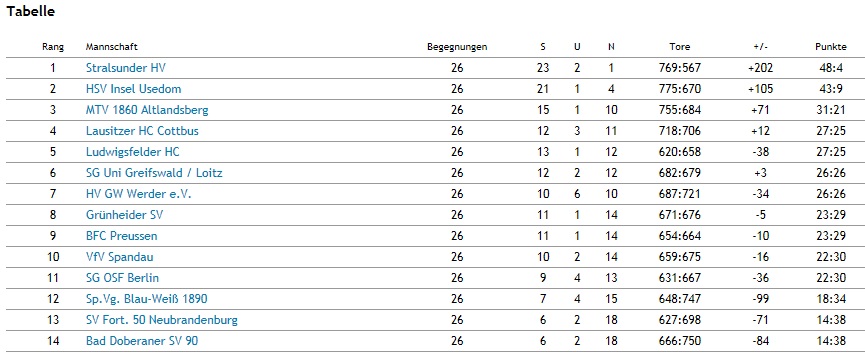Open the HSV Insel Usedom team link

134,89
